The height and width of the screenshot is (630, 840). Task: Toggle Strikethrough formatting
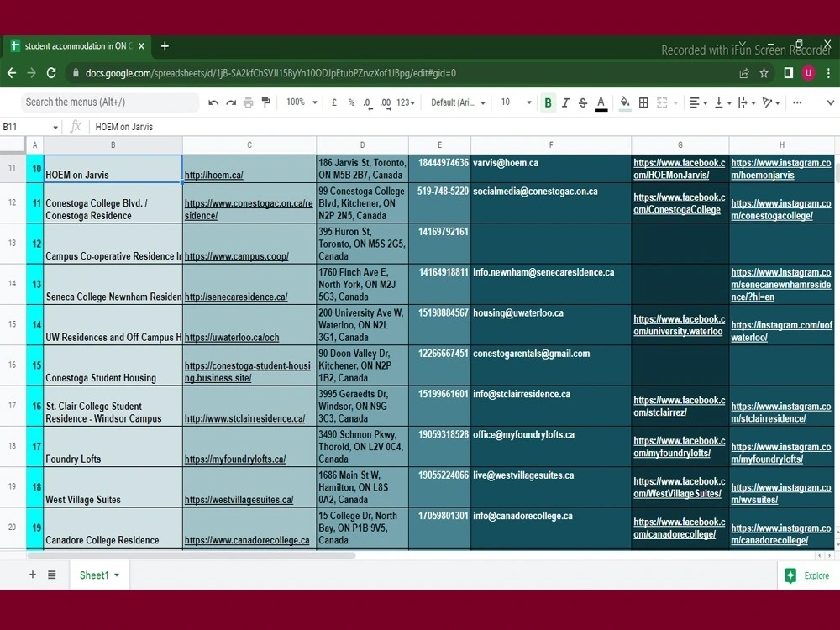pyautogui.click(x=583, y=102)
